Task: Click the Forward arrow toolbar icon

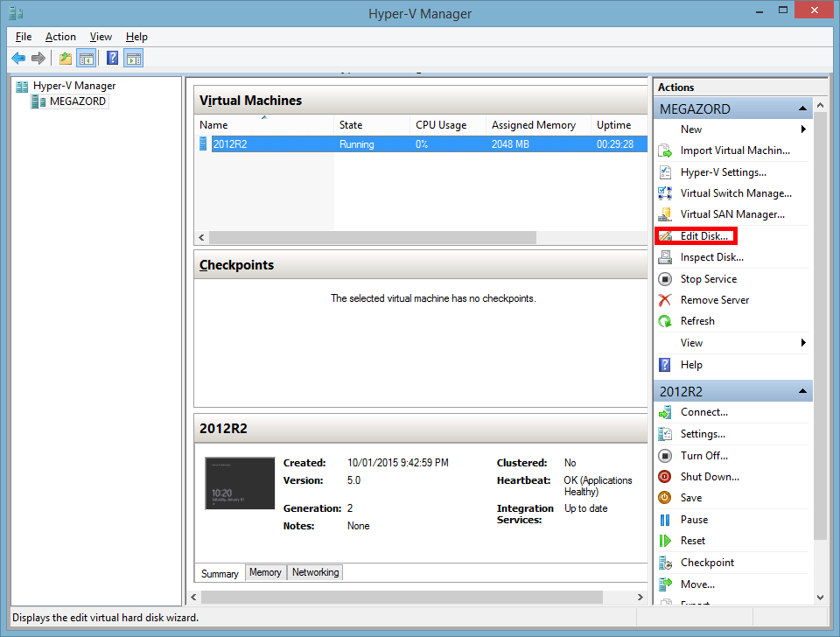Action: pyautogui.click(x=38, y=58)
